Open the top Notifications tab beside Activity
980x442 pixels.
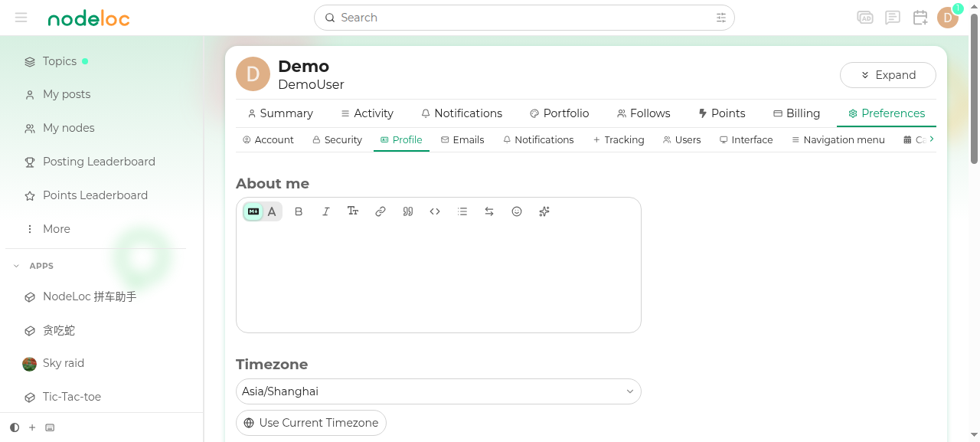462,113
